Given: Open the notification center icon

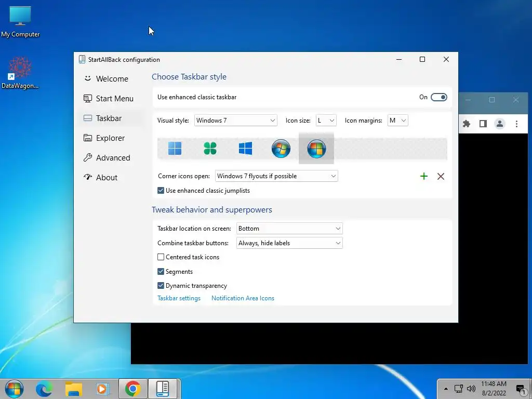Looking at the screenshot, I should pos(521,389).
